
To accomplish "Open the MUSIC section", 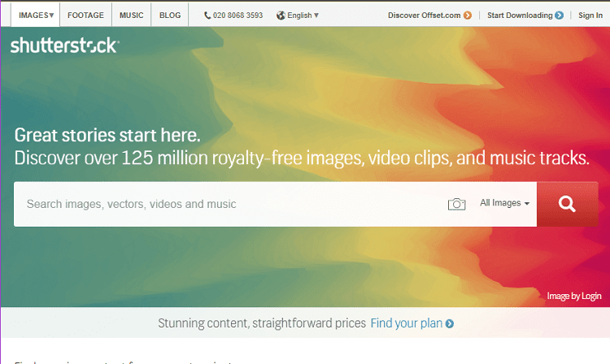I will [132, 15].
